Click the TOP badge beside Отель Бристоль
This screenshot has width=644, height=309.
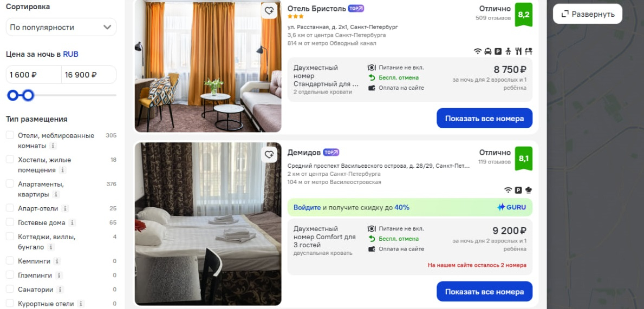pos(356,9)
